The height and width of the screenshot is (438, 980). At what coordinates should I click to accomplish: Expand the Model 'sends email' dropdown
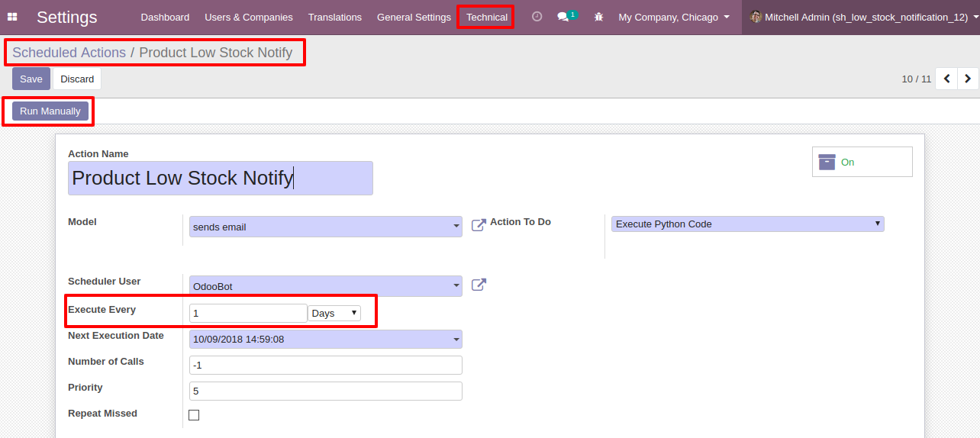(326, 227)
